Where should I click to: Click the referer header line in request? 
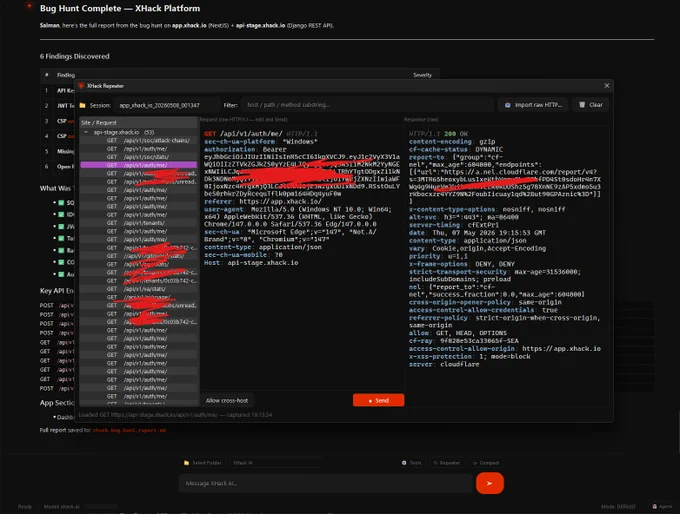click(x=263, y=201)
